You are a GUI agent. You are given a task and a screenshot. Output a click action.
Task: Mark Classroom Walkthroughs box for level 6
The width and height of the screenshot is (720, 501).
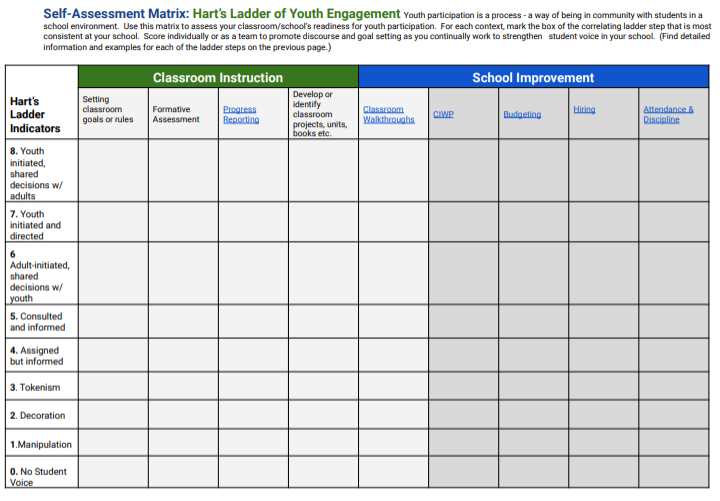[x=394, y=273]
